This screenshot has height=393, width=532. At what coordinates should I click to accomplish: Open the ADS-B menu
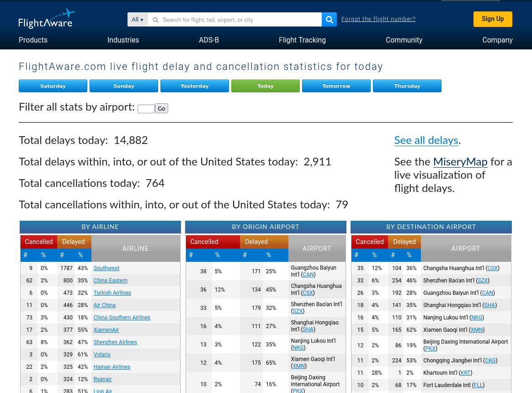(x=209, y=40)
